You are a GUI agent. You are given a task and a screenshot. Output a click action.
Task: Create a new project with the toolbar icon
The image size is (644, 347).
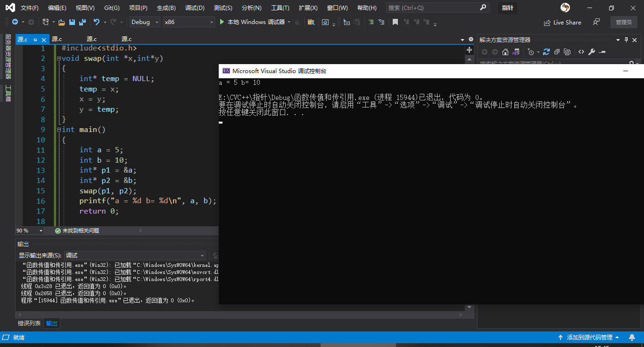pos(45,22)
